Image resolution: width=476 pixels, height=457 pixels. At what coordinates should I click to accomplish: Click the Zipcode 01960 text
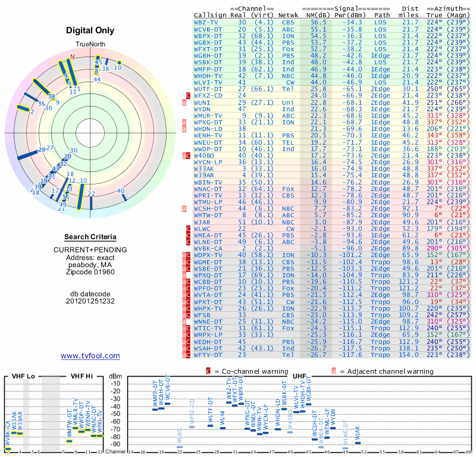click(x=90, y=272)
